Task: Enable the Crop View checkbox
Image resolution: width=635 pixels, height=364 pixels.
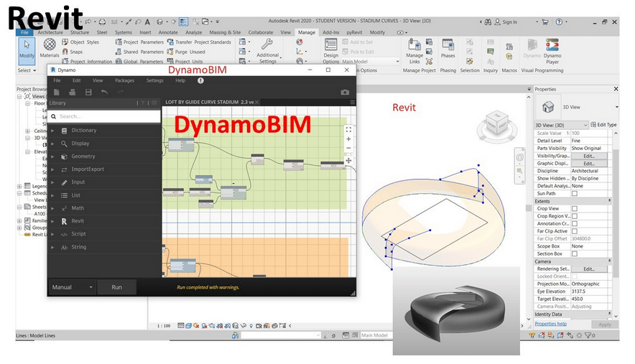Action: click(x=574, y=209)
